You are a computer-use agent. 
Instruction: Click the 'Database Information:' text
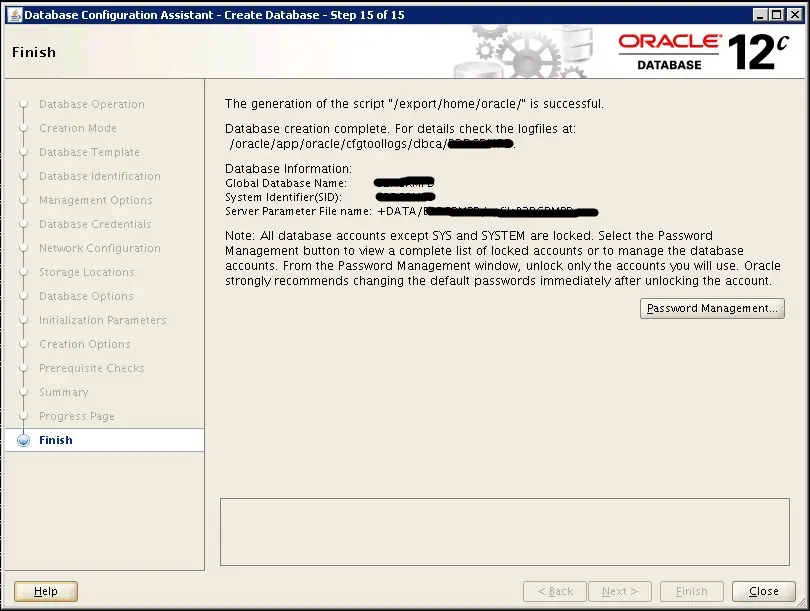click(288, 169)
